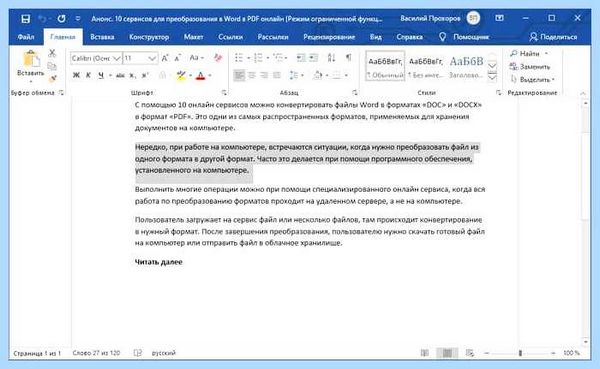
Task: Open the change case Aa dropdown
Action: [x=196, y=58]
